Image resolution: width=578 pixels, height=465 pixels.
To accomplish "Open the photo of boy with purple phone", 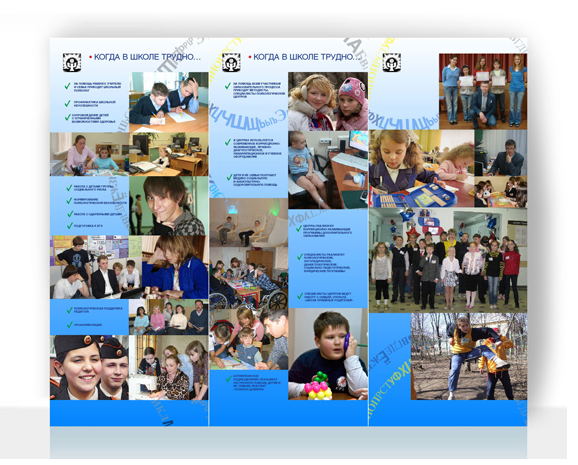I will point(328,354).
